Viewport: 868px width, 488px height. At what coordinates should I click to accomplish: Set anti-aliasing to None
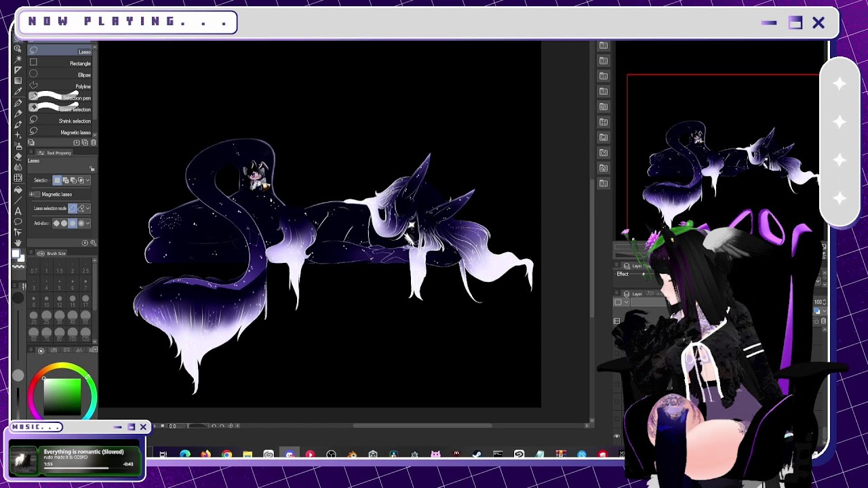tap(57, 223)
